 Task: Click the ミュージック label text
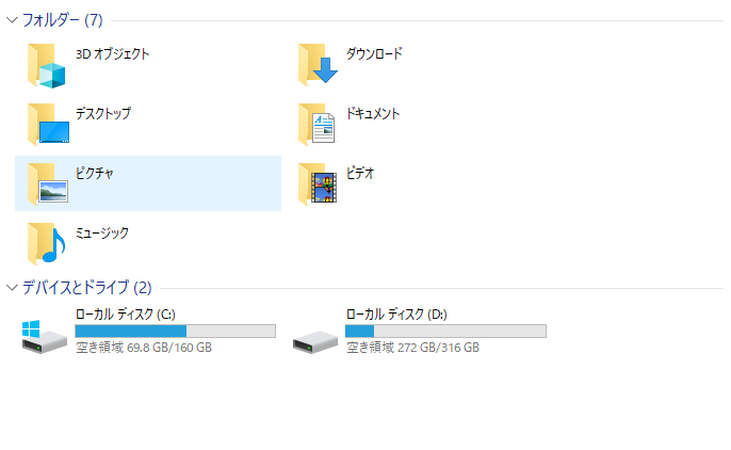102,233
